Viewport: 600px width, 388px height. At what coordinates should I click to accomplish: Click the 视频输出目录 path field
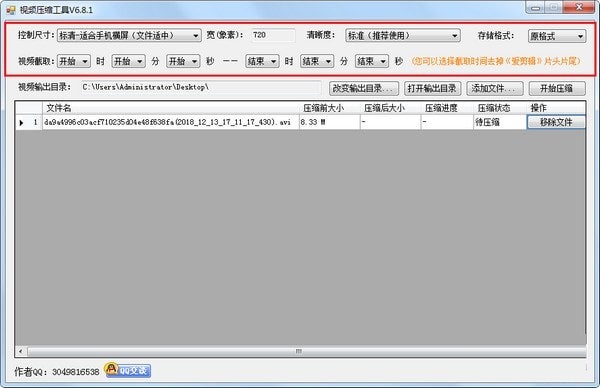click(x=201, y=87)
